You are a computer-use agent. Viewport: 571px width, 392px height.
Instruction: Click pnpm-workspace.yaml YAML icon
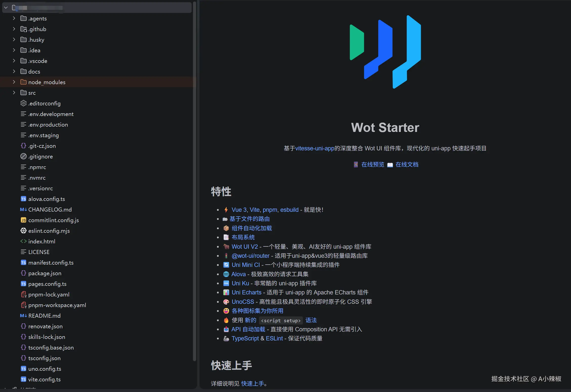(x=24, y=305)
